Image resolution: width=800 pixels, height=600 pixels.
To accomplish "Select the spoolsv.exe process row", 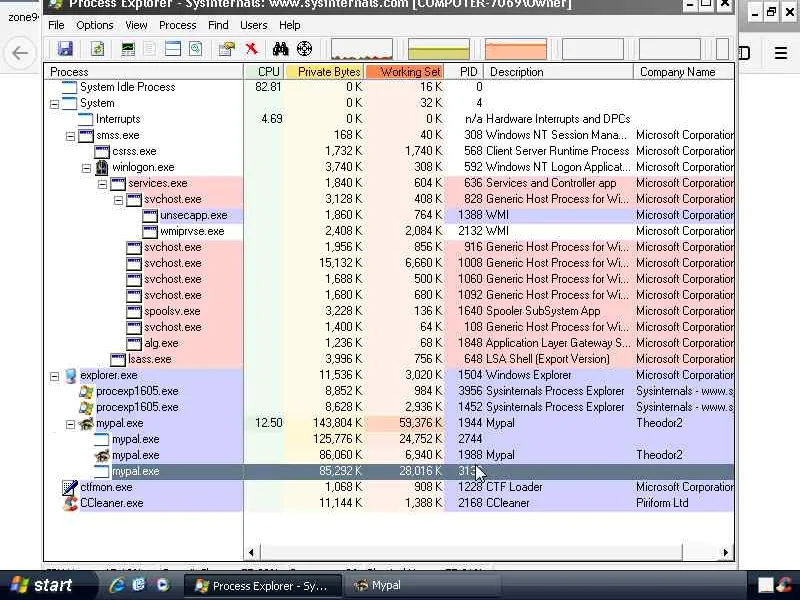I will (x=389, y=311).
